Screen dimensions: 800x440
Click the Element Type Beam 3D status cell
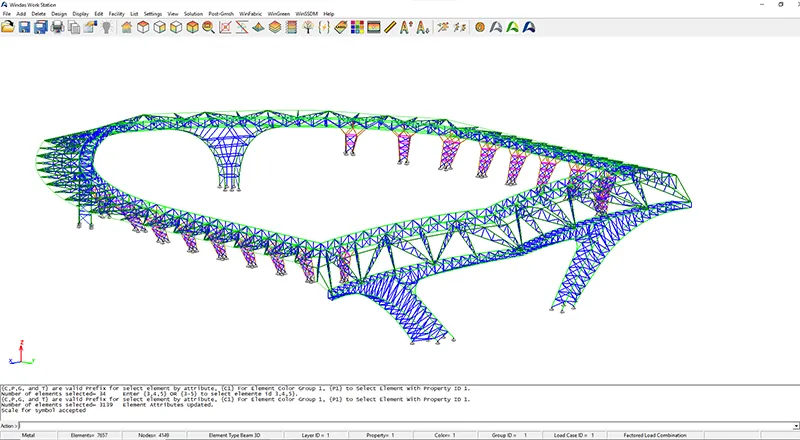click(x=234, y=436)
